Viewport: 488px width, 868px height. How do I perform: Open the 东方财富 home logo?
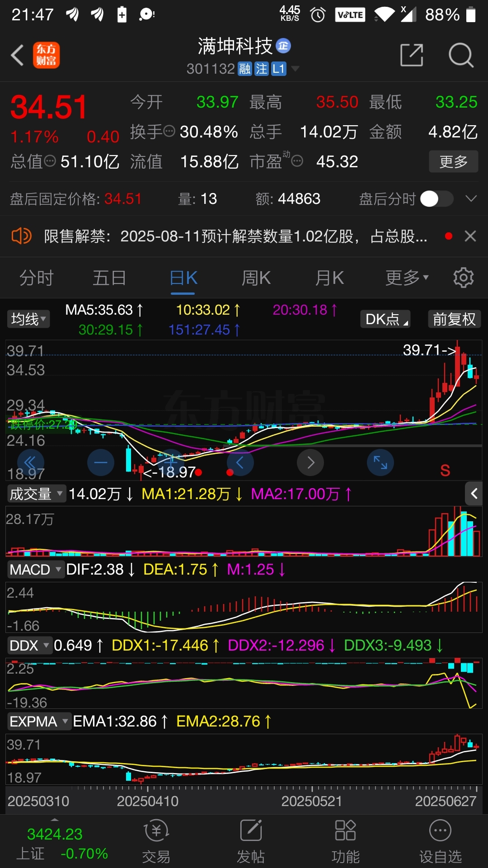coord(46,55)
